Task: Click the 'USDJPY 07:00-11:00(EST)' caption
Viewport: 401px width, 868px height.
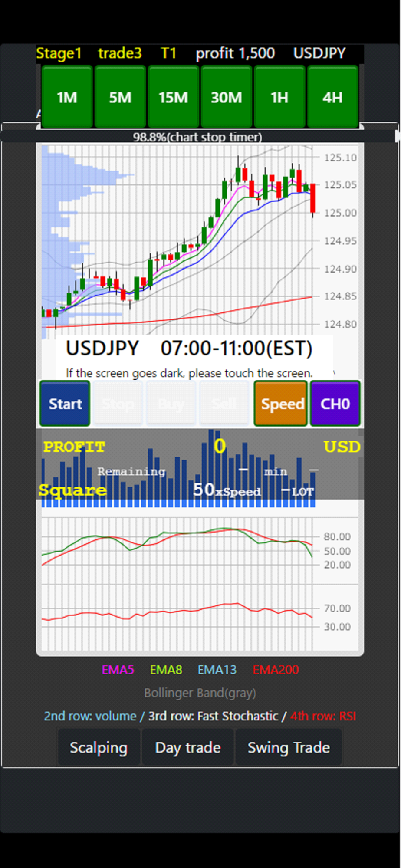Action: click(189, 348)
